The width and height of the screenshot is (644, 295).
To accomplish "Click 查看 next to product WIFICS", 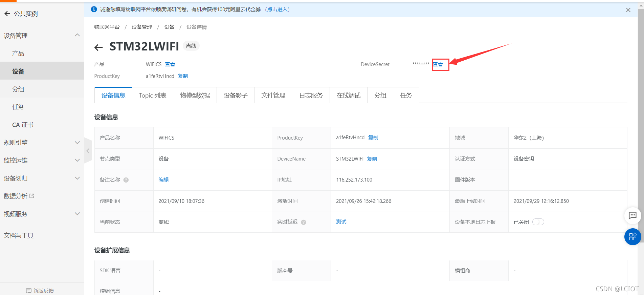I will click(170, 64).
